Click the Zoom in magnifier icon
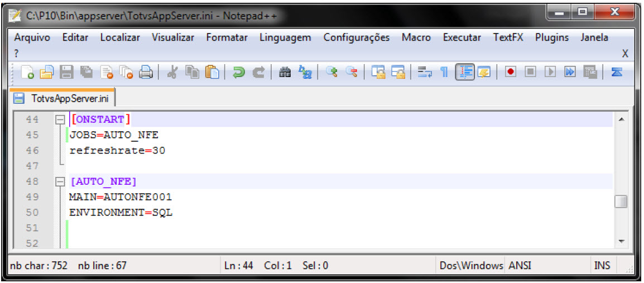The image size is (644, 283). click(x=332, y=71)
